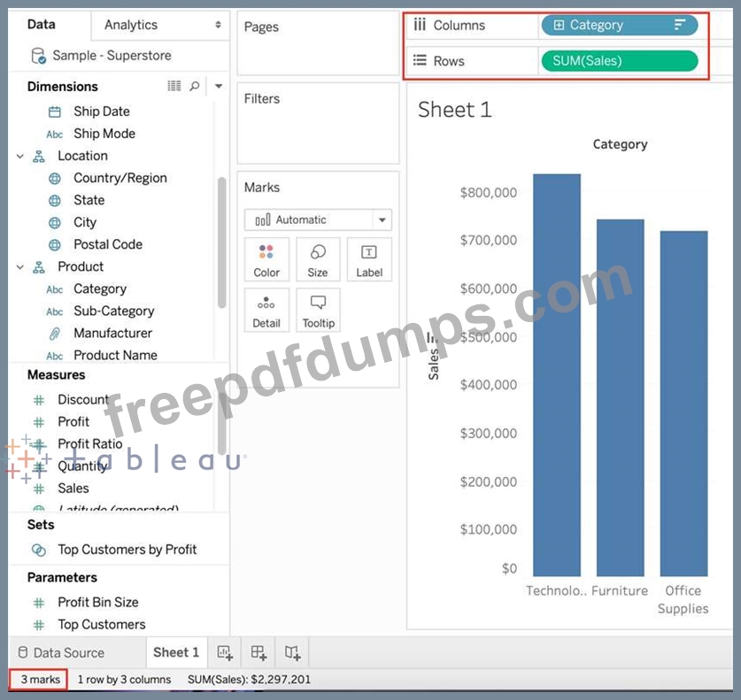Open the Dimensions pane dropdown menu
Screen dimensions: 741x700
219,86
